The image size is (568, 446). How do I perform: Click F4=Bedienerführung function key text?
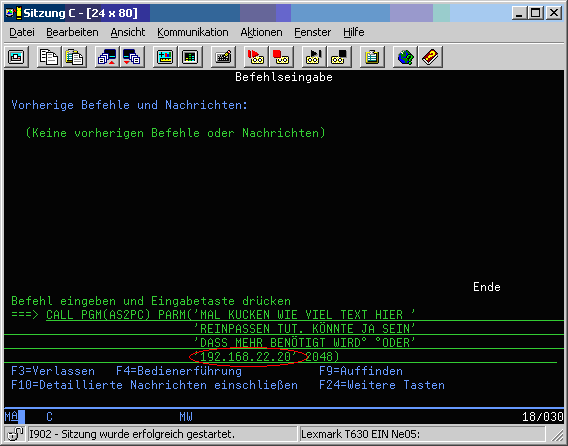click(x=179, y=371)
